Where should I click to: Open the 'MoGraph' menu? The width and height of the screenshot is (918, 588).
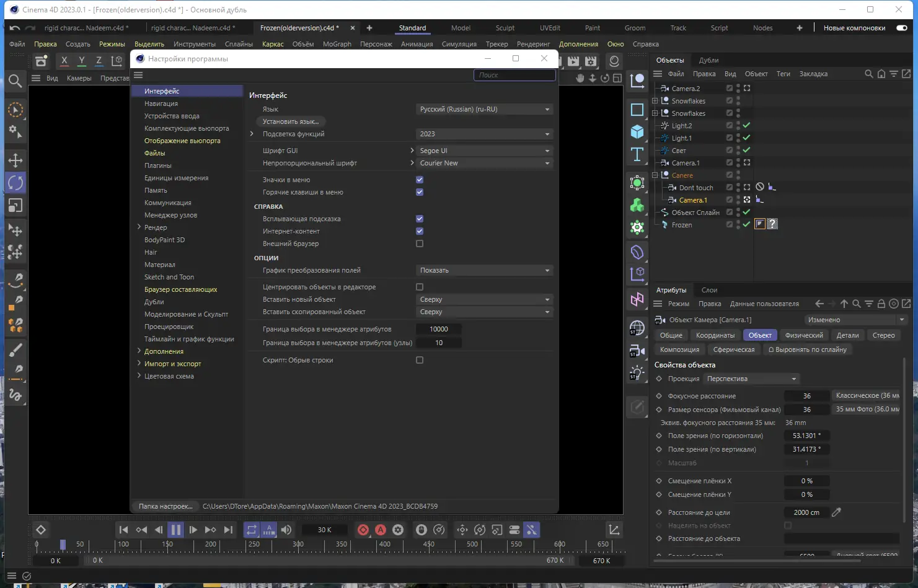[x=337, y=44]
